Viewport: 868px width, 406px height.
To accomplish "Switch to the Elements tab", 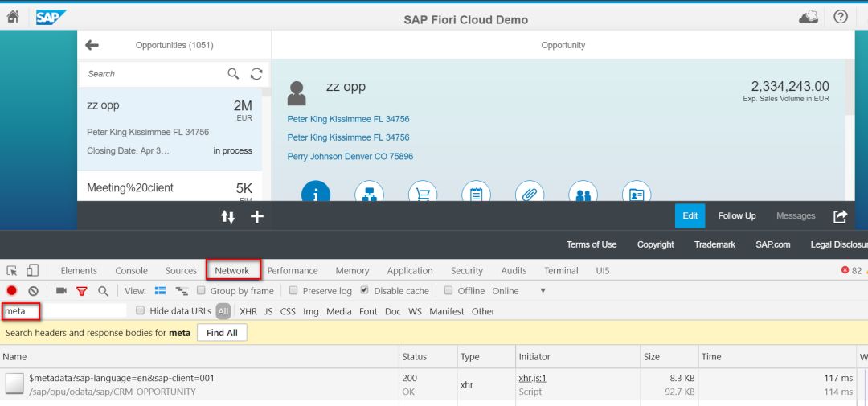I will (79, 271).
